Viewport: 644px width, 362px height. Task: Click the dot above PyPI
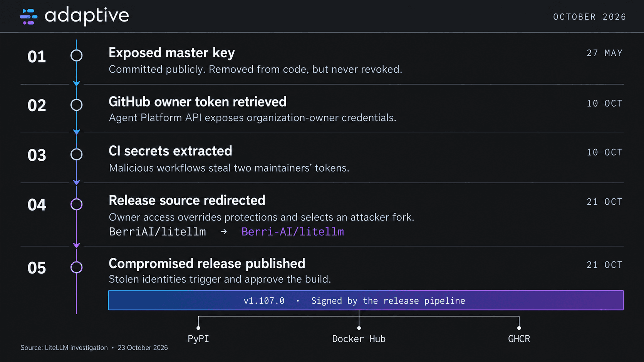198,328
